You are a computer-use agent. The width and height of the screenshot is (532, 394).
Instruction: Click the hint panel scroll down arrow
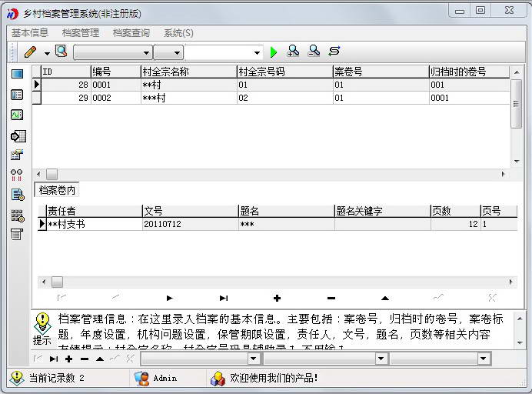[520, 342]
